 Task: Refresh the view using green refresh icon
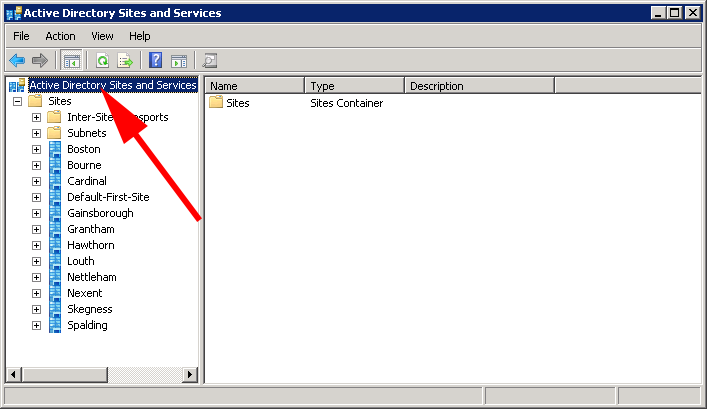tap(103, 60)
